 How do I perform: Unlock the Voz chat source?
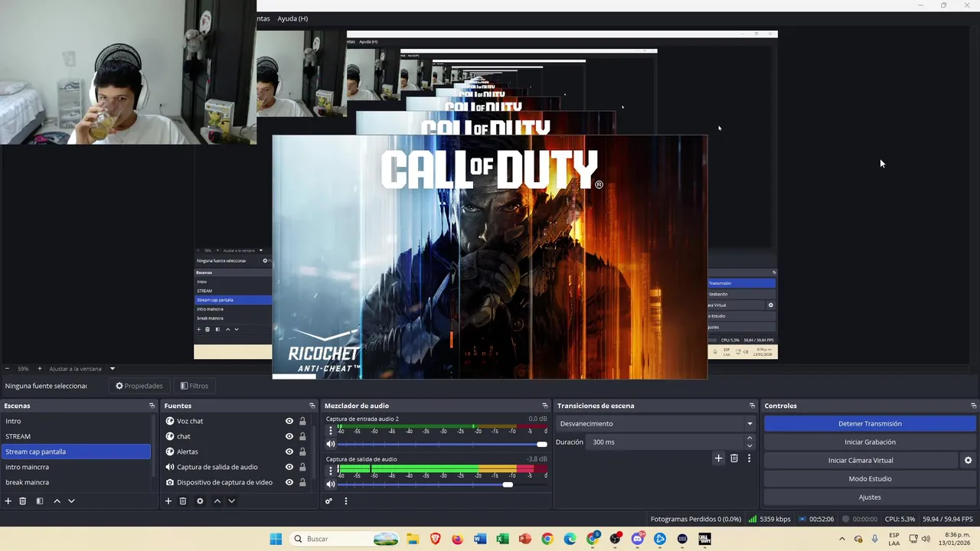[x=302, y=421]
